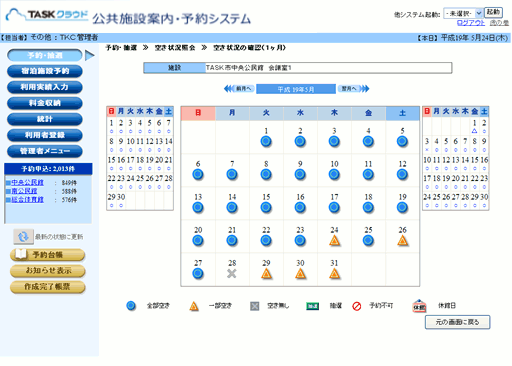Image resolution: width=512 pixels, height=366 pixels.
Task: Open the partially-available triangle icon for May 24
Action: [x=334, y=240]
